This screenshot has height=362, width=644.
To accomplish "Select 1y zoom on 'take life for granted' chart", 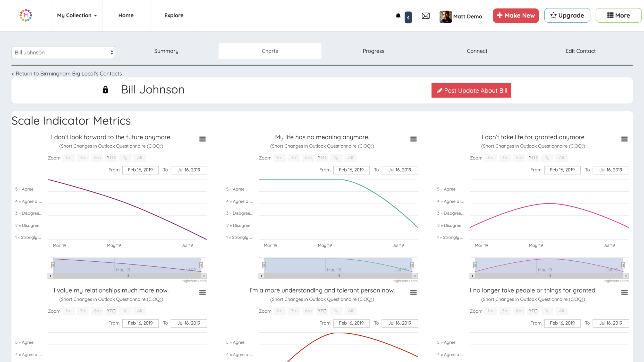I will point(547,158).
